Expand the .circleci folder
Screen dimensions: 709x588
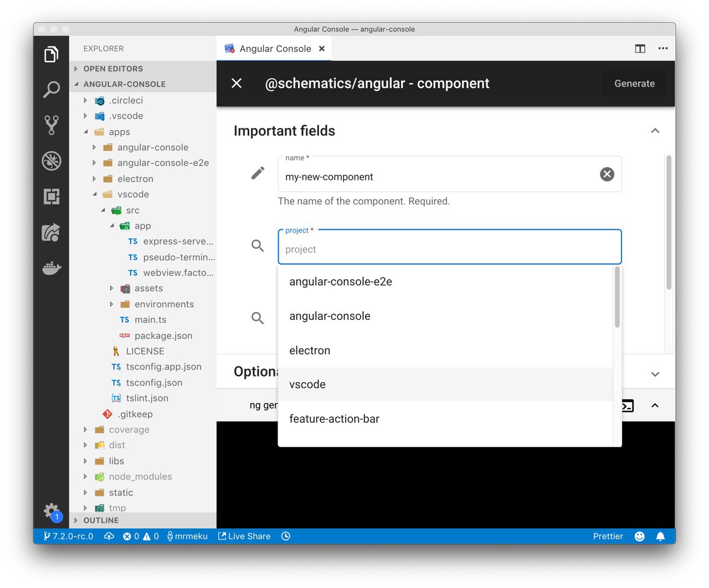click(x=143, y=100)
